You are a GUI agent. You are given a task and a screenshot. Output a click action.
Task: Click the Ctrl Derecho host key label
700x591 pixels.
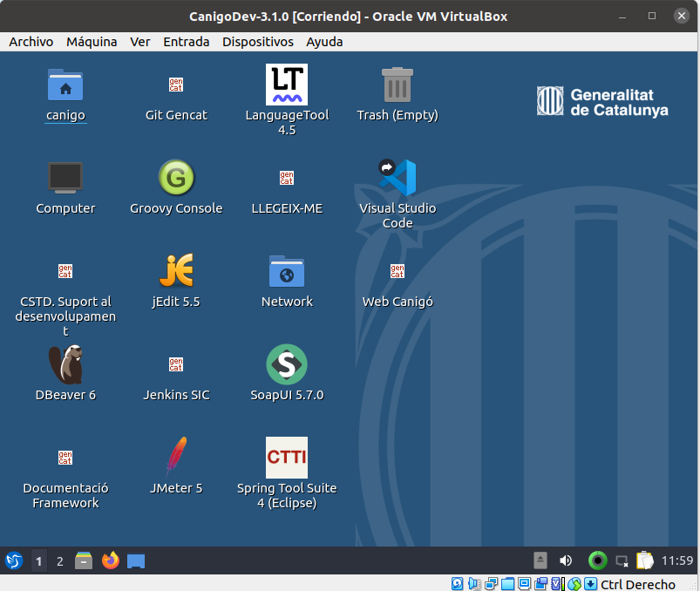637,584
